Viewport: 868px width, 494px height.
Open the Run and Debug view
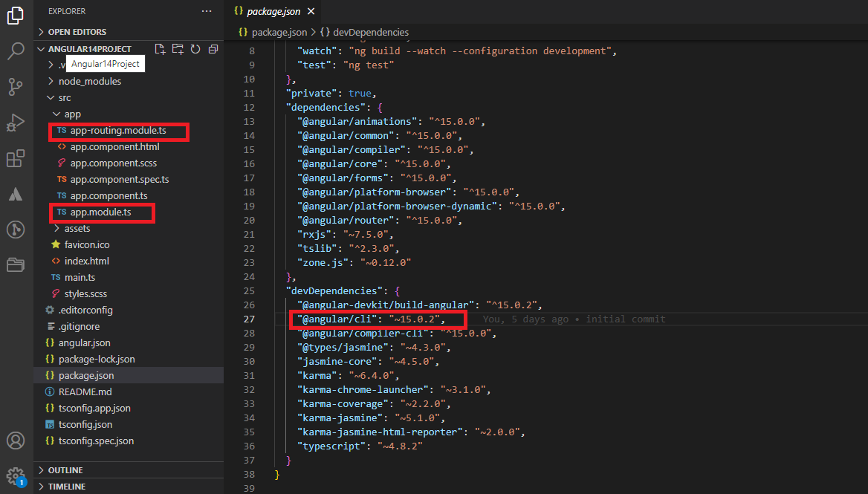(x=16, y=123)
